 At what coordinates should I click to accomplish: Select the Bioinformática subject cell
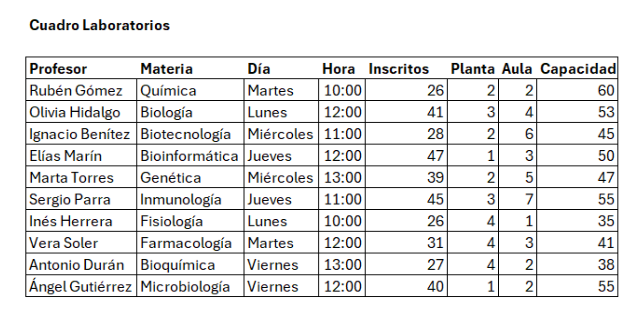(x=189, y=156)
